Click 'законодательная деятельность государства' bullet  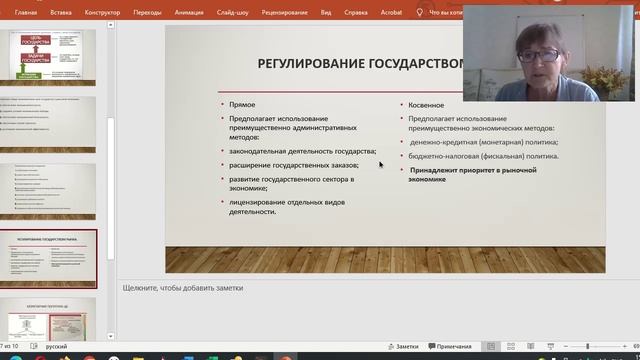point(302,151)
